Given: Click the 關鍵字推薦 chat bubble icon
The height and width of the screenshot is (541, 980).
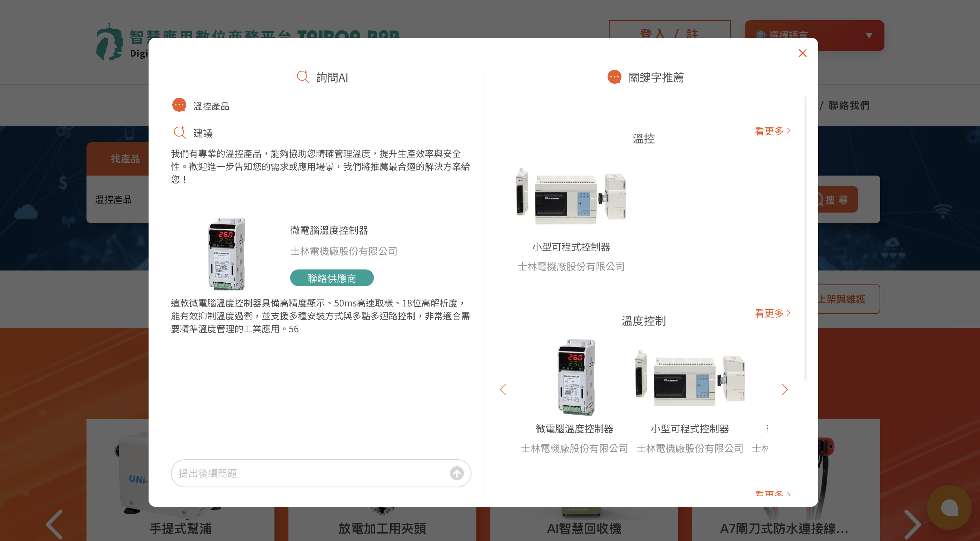Looking at the screenshot, I should 615,77.
